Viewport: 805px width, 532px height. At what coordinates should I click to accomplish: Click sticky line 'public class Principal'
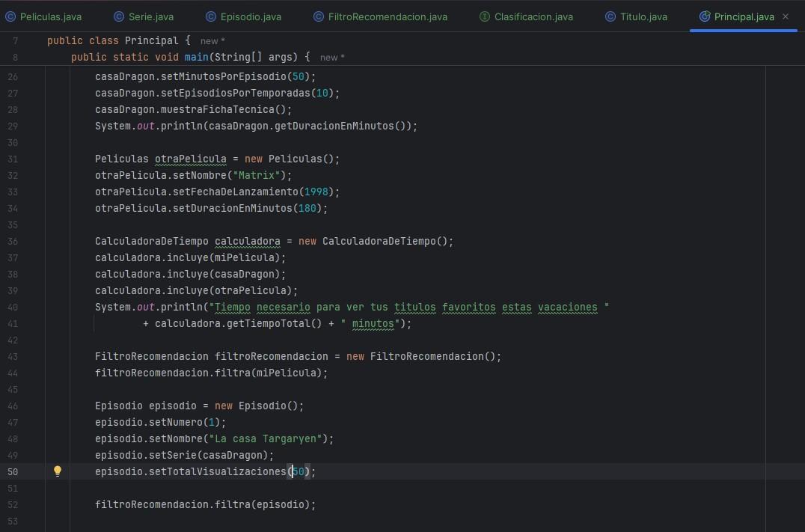point(119,40)
